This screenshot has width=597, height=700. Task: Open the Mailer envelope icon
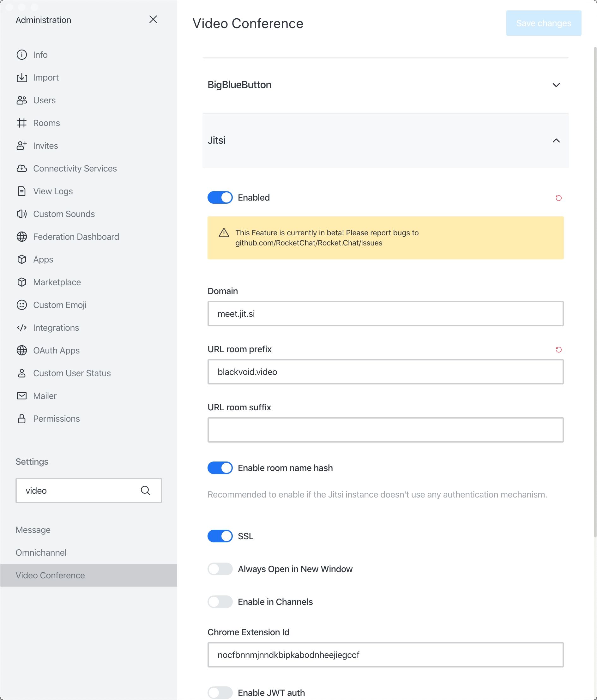(21, 395)
